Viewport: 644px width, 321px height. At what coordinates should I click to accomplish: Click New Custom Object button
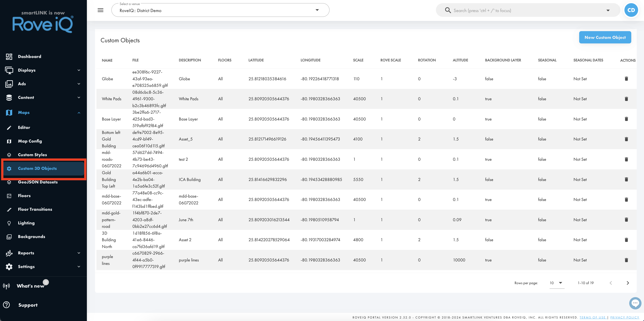click(x=605, y=38)
